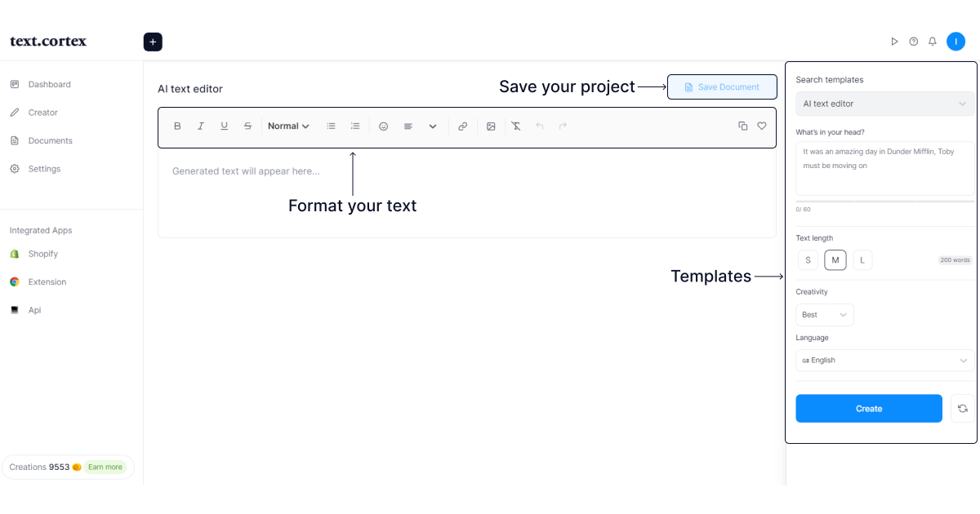Open the English language dropdown
The height and width of the screenshot is (514, 980).
(884, 361)
